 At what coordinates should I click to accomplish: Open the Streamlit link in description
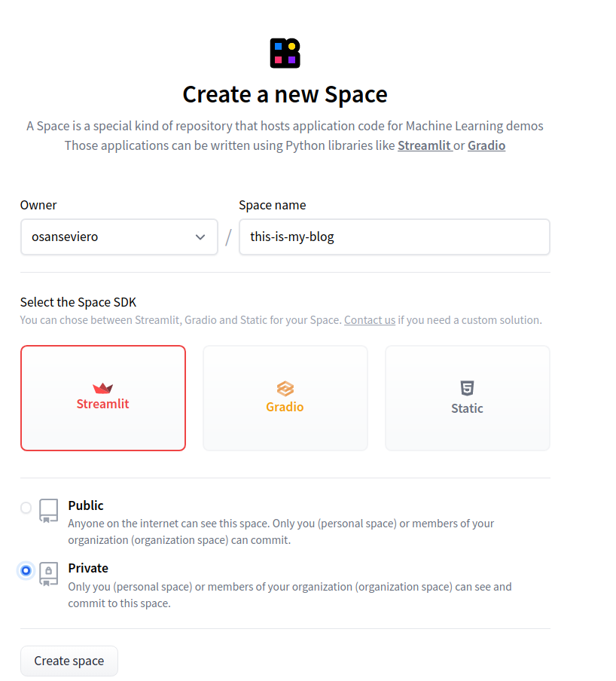(x=425, y=145)
